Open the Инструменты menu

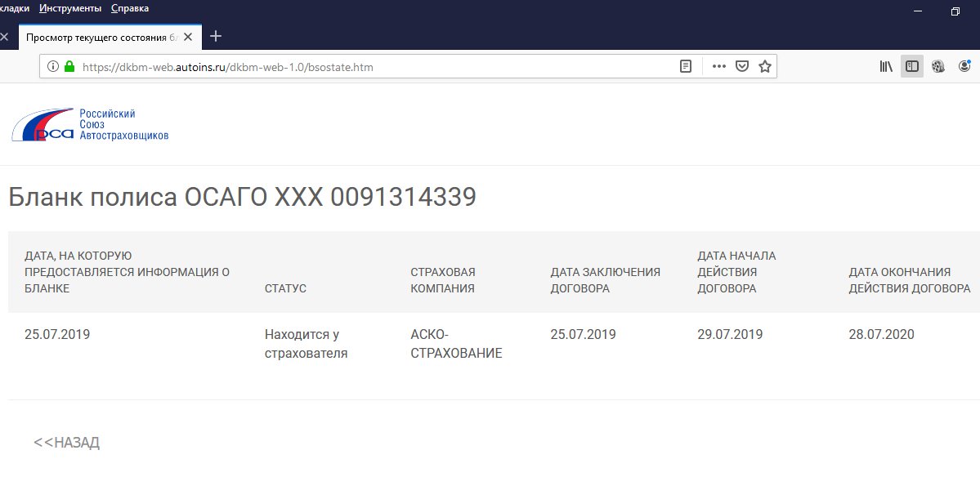tap(70, 8)
